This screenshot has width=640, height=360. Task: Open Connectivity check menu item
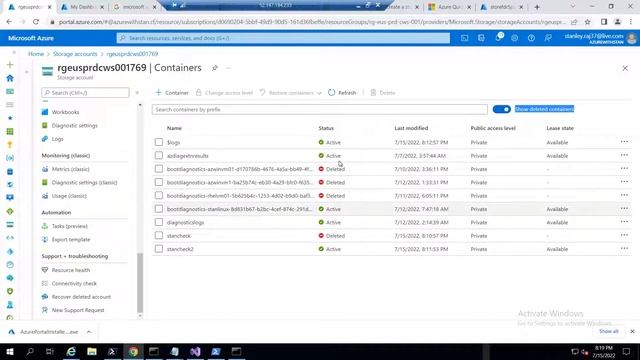74,283
